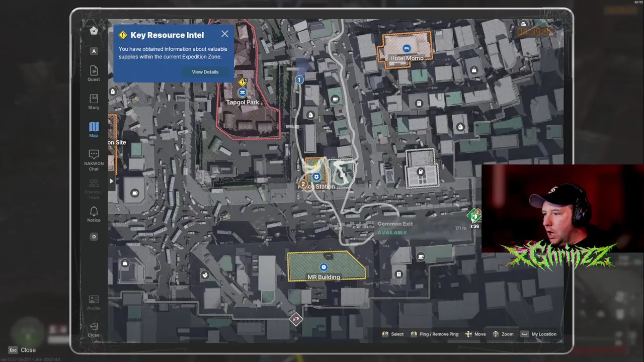The image size is (644, 362).
Task: Open NAKWON Chat
Action: tap(94, 160)
